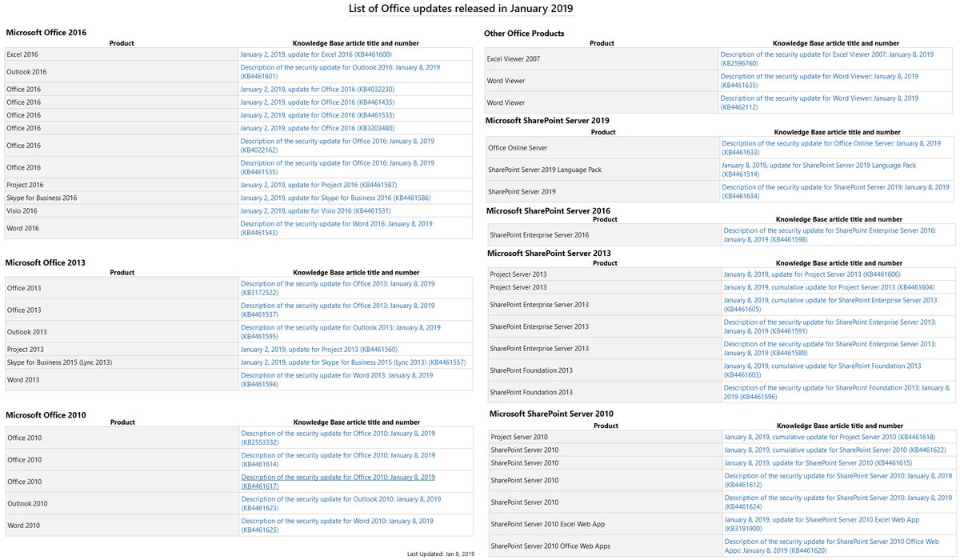Screen dimensions: 960x560
Task: Open Outlook 2016 security update KB4461601
Action: coord(340,72)
